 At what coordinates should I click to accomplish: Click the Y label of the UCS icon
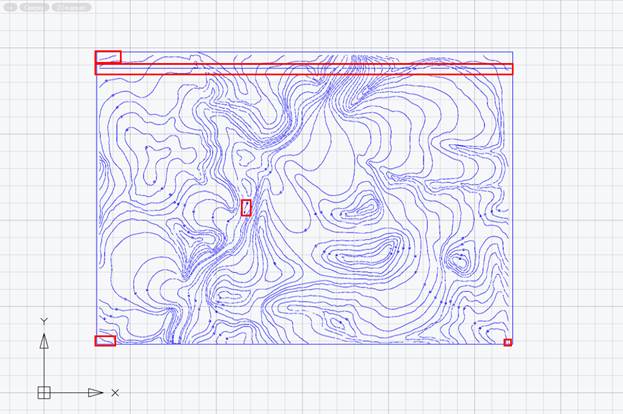tap(44, 321)
